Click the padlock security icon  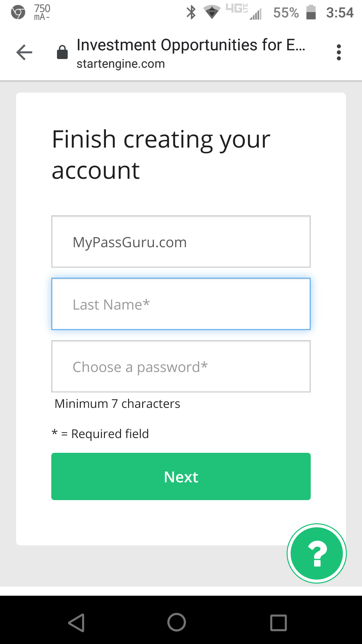coord(62,52)
